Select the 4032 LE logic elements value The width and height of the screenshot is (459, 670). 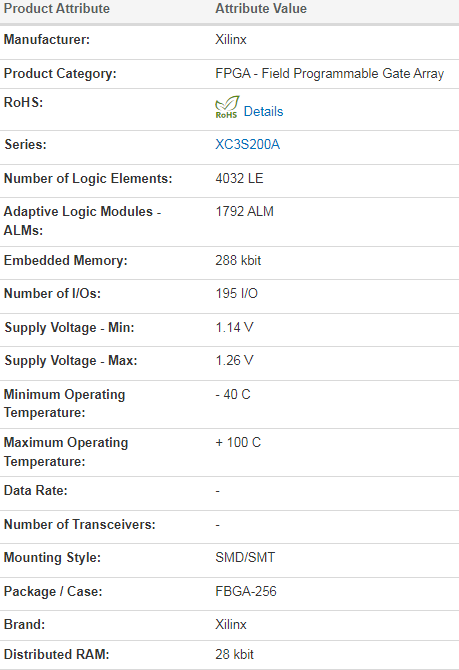pyautogui.click(x=239, y=178)
